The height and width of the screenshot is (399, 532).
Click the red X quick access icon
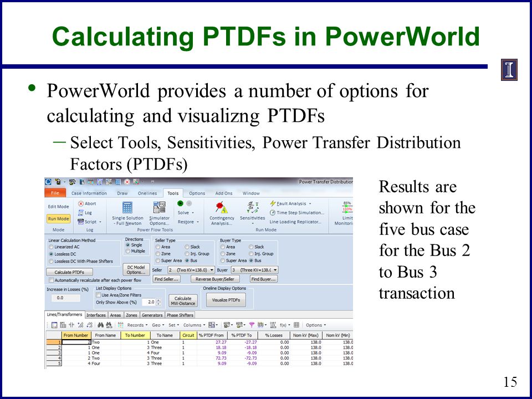coord(127,182)
